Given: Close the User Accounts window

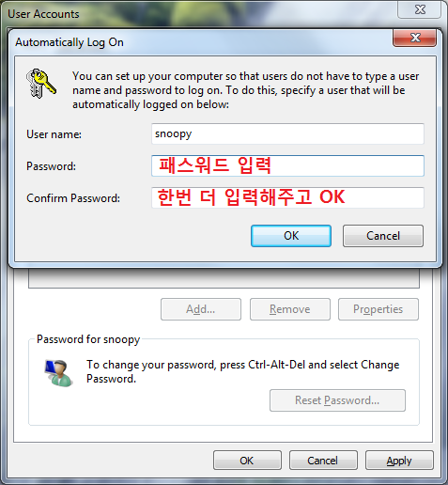Looking at the screenshot, I should (x=420, y=9).
